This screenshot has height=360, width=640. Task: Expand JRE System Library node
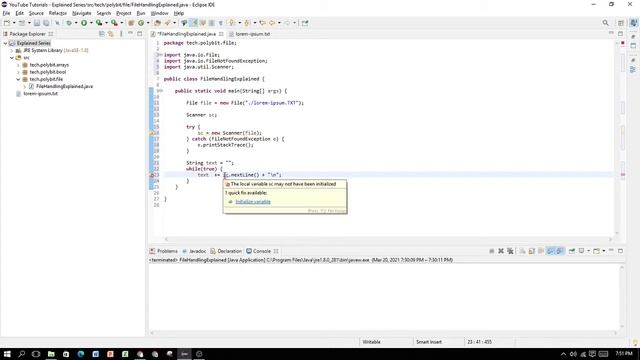[12, 51]
